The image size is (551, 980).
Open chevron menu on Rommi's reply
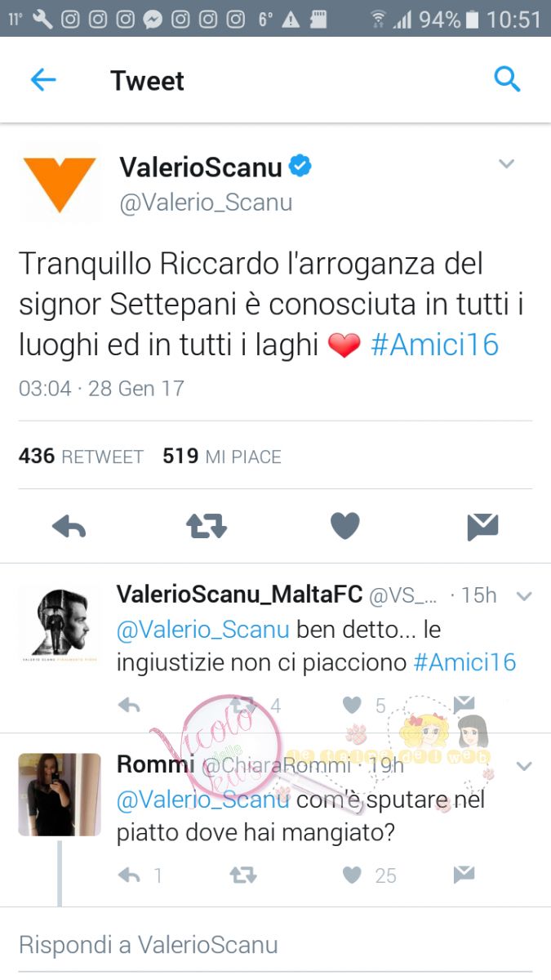[x=524, y=766]
